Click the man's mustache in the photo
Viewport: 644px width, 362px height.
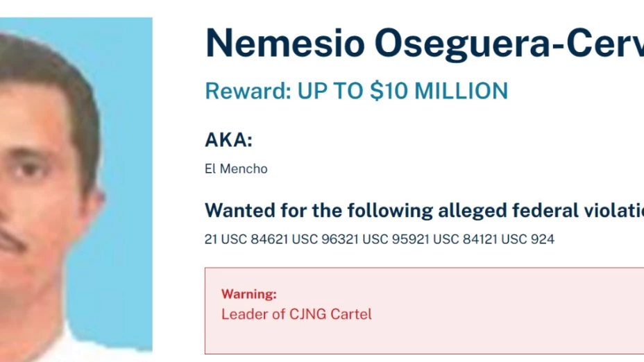12,241
